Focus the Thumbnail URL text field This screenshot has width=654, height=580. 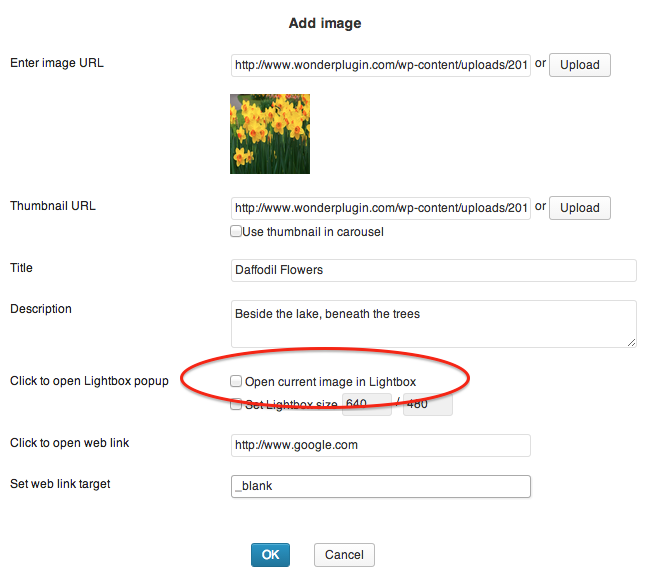381,208
